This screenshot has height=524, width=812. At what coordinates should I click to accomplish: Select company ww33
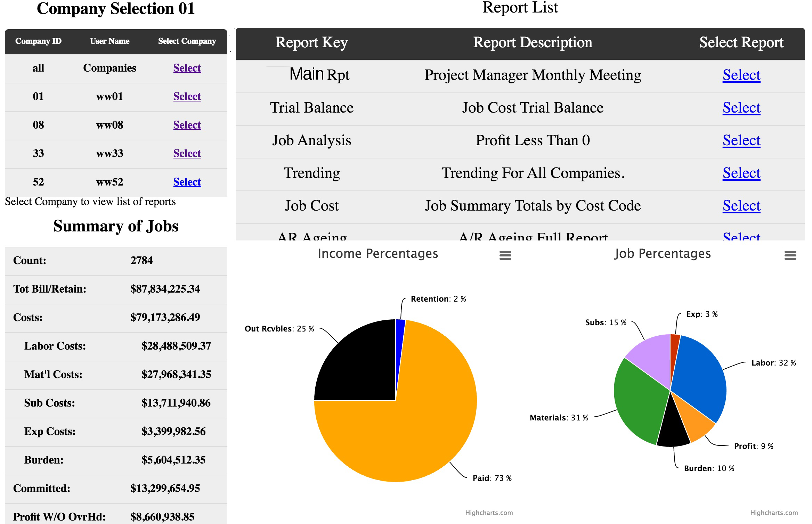pos(187,153)
